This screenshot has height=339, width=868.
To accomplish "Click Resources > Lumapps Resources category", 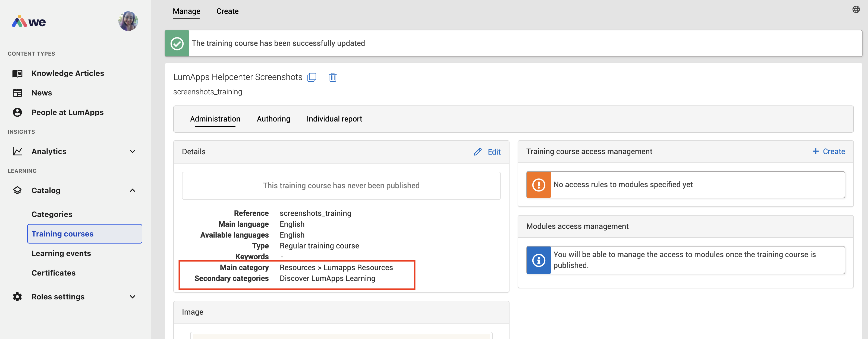I will [336, 267].
